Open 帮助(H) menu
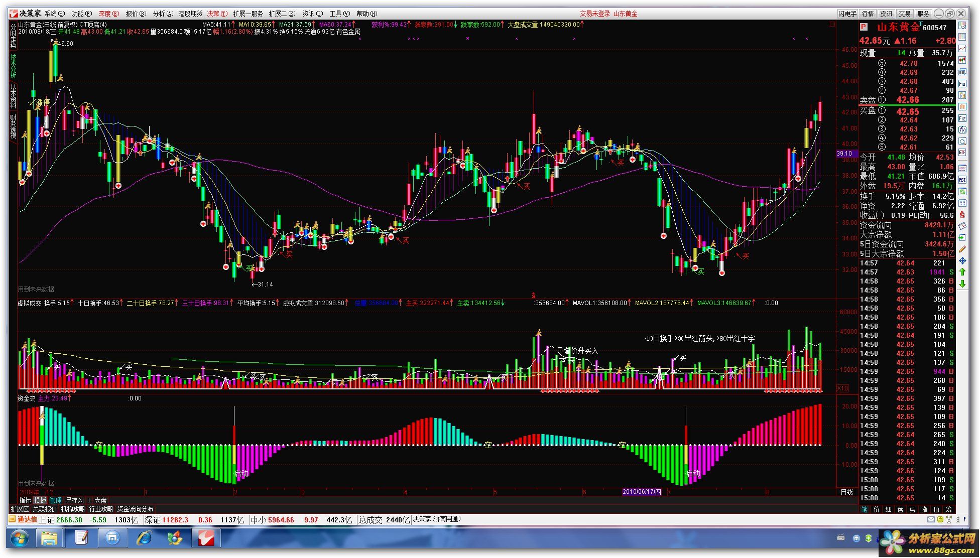980x558 pixels. coord(366,14)
